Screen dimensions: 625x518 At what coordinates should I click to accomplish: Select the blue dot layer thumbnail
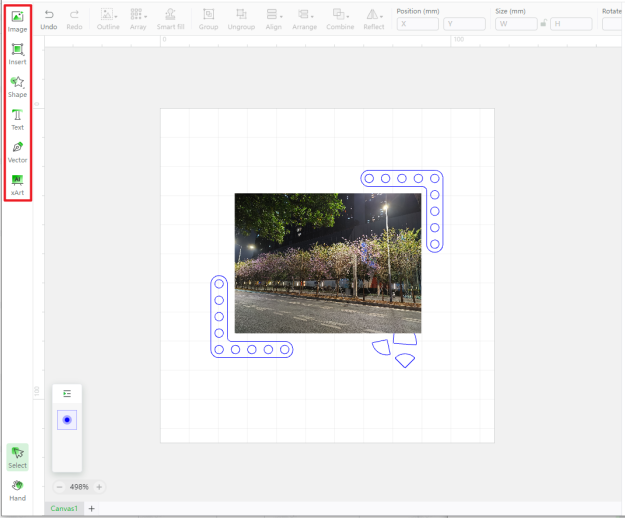(x=67, y=420)
